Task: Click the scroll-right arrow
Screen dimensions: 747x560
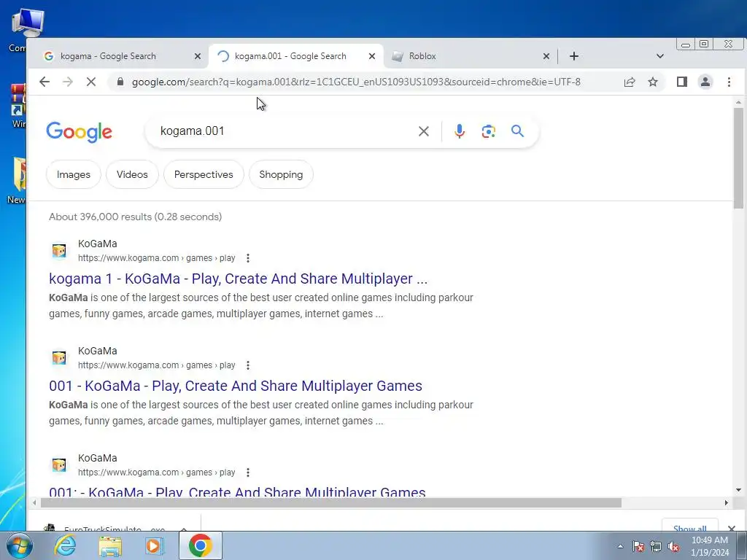Action: point(727,503)
